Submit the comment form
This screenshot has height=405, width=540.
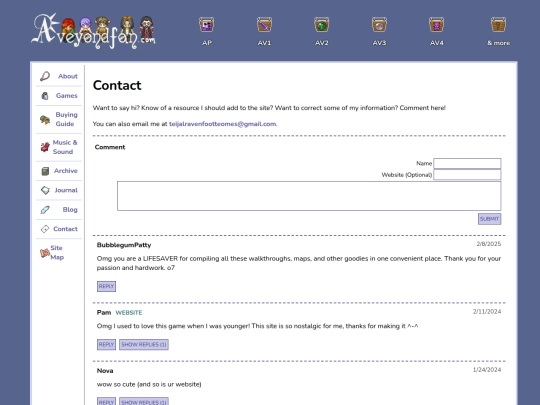489,219
